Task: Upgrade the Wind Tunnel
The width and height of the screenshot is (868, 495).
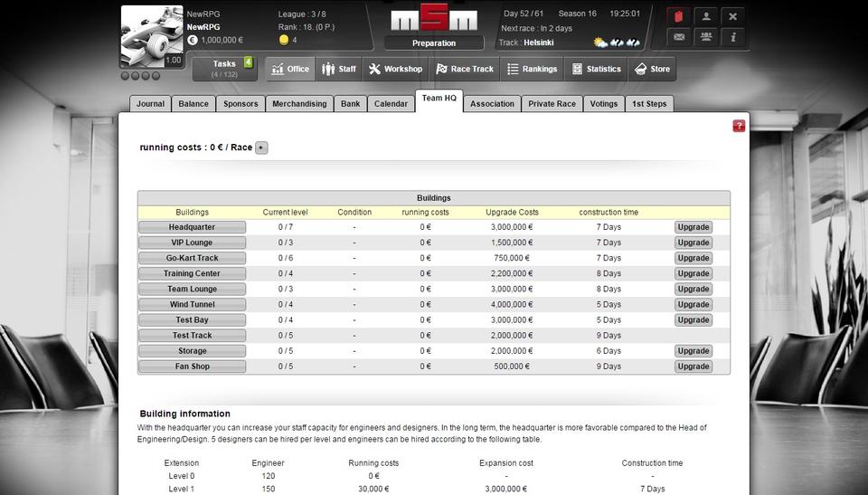Action: click(693, 305)
